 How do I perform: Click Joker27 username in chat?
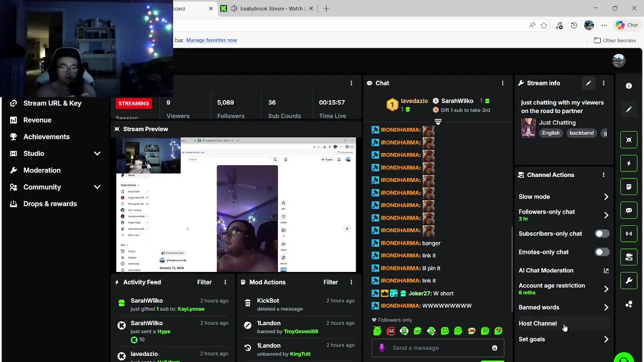[x=420, y=294]
